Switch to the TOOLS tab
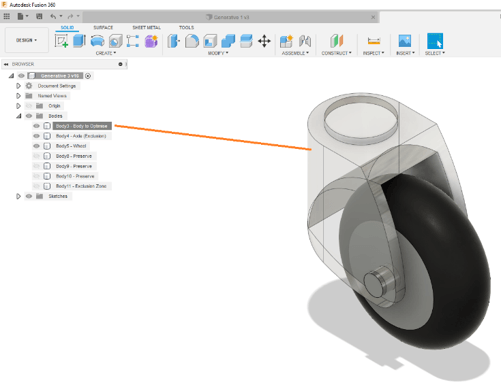Screen dimensions: 501x389 pyautogui.click(x=186, y=27)
